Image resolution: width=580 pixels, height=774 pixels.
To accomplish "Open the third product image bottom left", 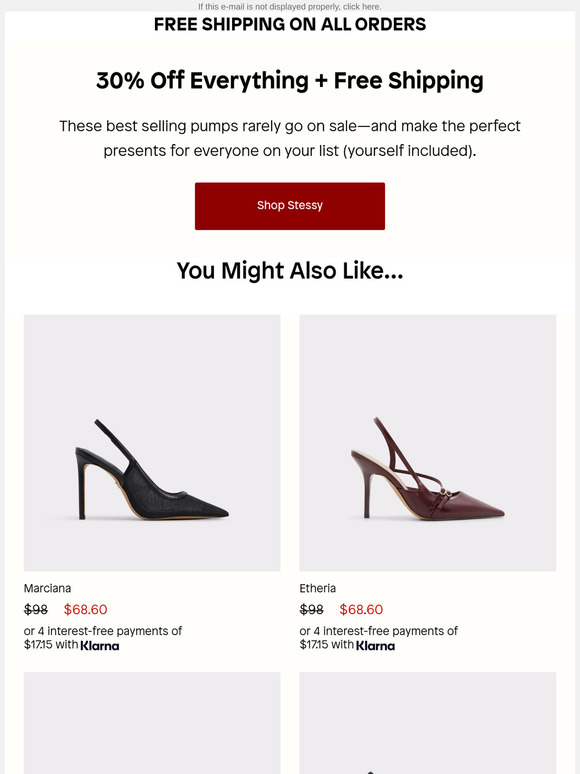I will click(152, 723).
